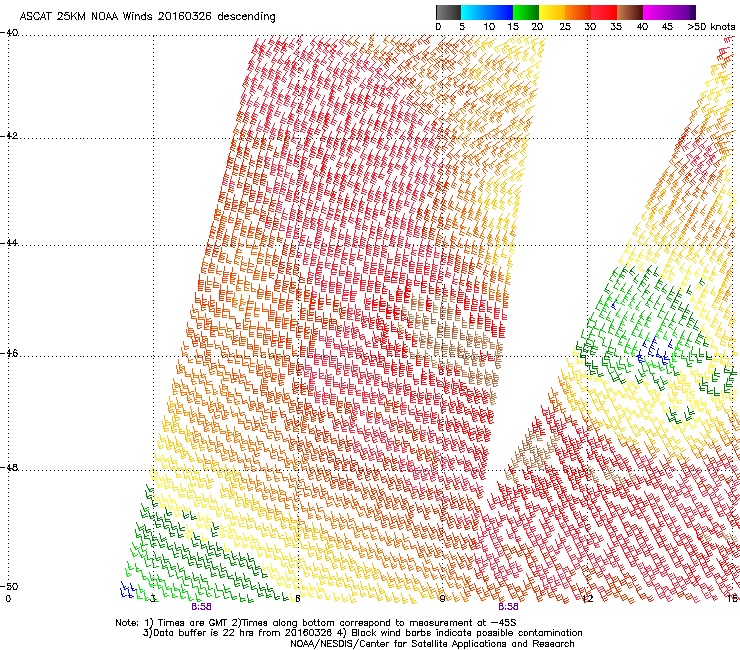Click the legend label '20' under the color bar
740x650 pixels.
point(538,27)
